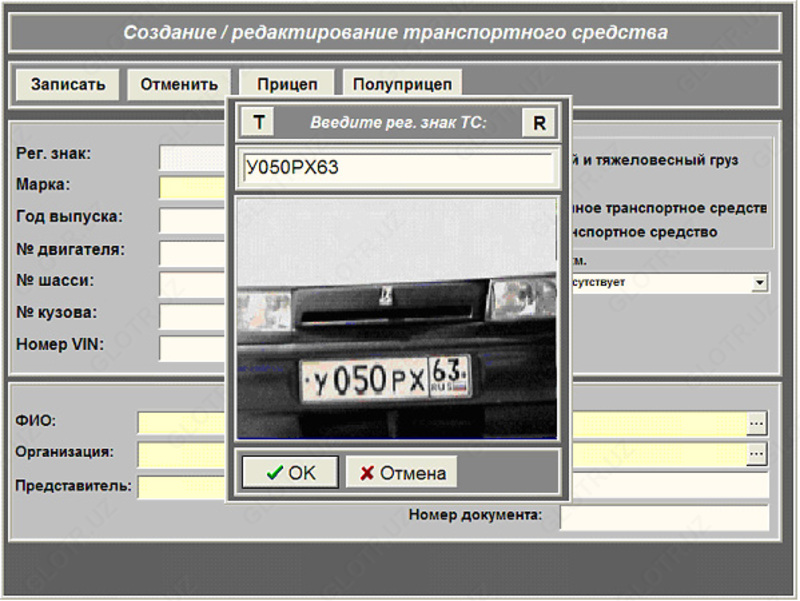
Task: Select the Полуприцеп button
Action: 402,84
